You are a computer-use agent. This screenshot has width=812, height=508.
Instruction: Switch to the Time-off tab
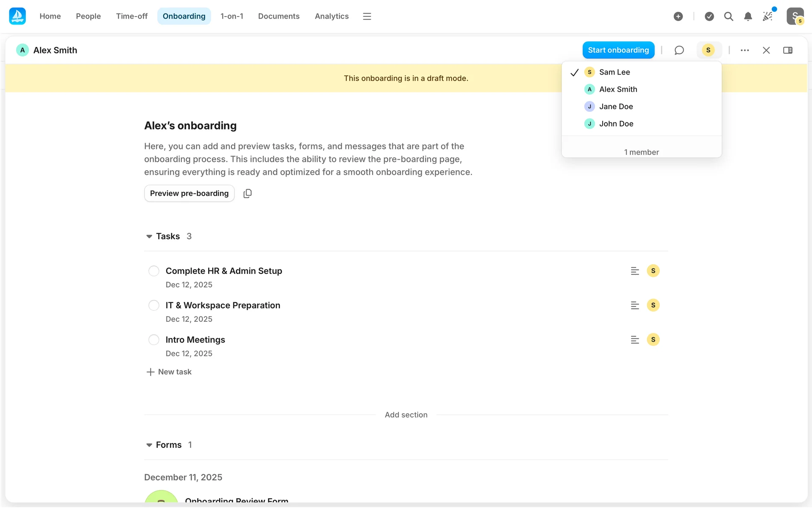pos(132,17)
